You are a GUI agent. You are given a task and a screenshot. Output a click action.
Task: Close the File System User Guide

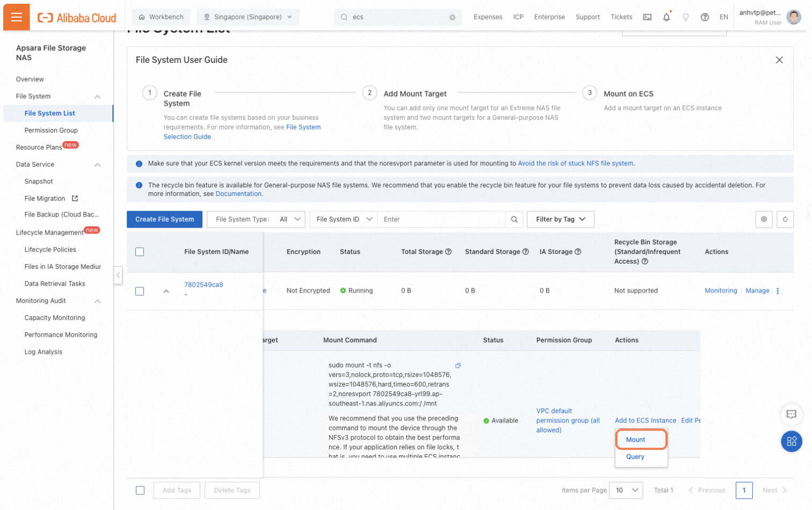click(779, 60)
